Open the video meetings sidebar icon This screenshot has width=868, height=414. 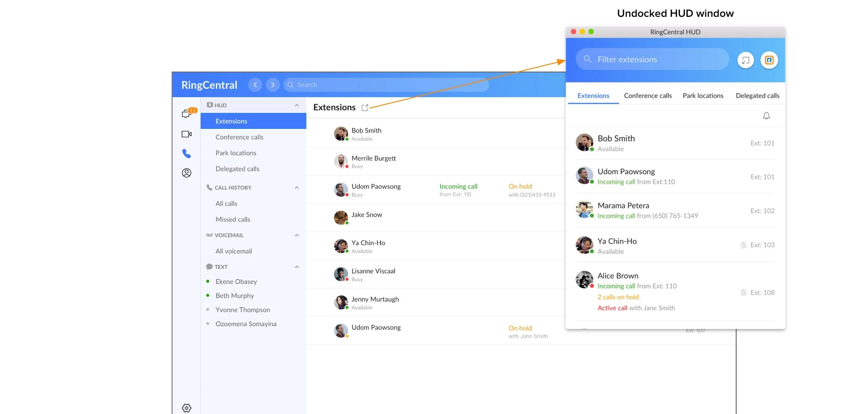coord(186,134)
